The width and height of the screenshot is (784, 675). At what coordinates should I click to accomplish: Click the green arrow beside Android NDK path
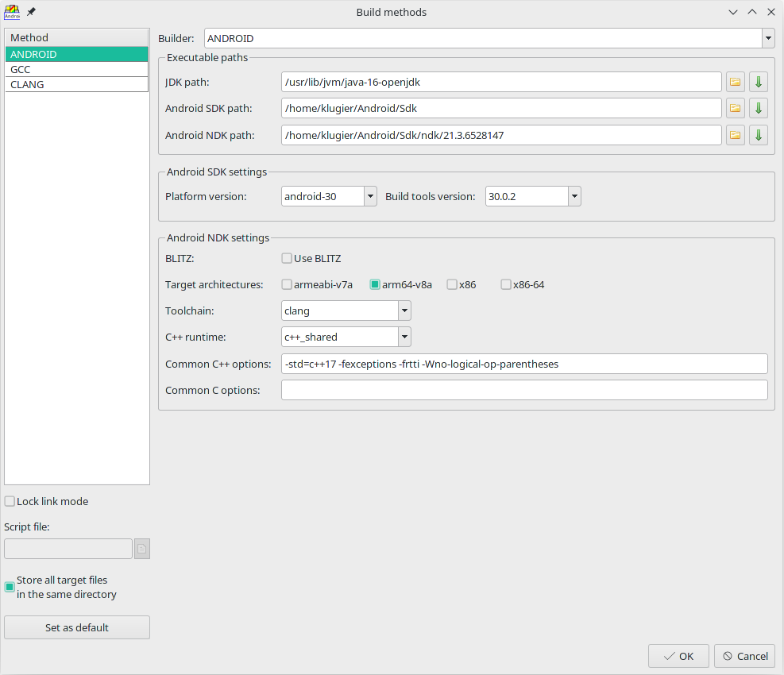point(759,135)
